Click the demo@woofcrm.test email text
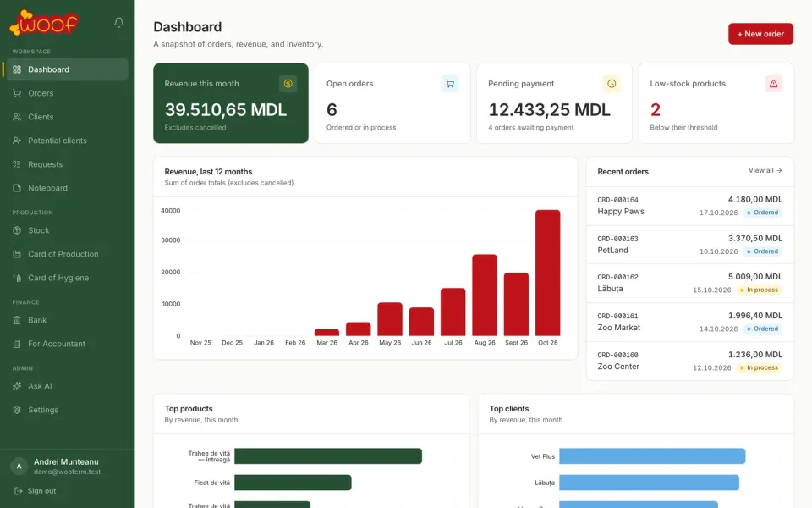Image resolution: width=812 pixels, height=508 pixels. pyautogui.click(x=68, y=472)
